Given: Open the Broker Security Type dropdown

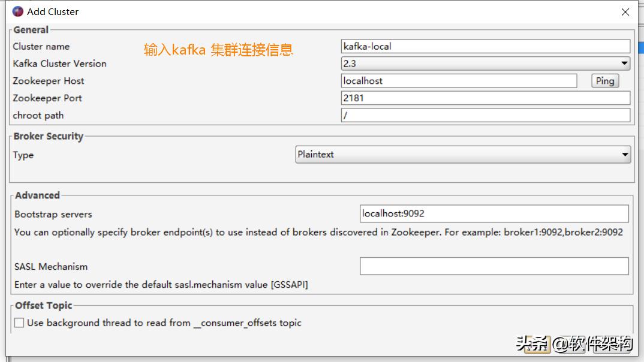Looking at the screenshot, I should coord(463,154).
